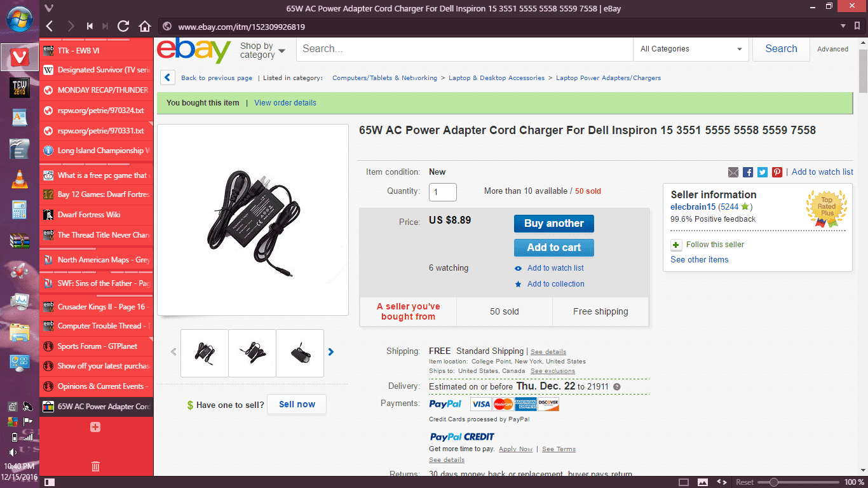Share the item on Pinterest

[777, 172]
